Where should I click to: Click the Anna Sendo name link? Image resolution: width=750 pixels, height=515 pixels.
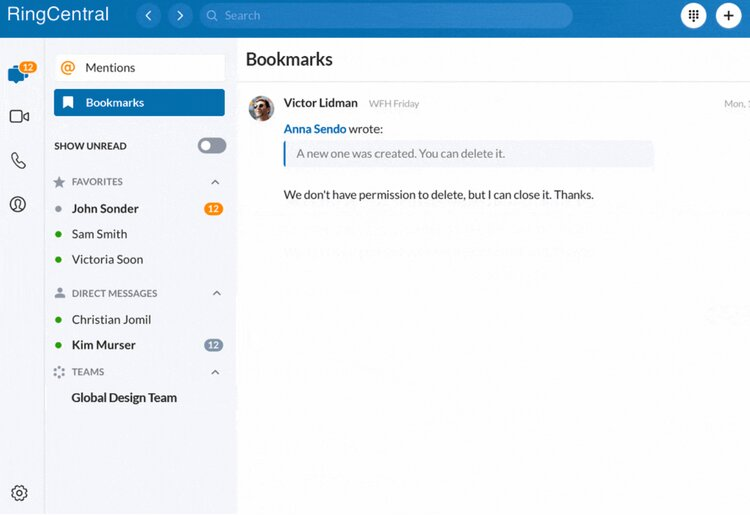click(x=314, y=129)
